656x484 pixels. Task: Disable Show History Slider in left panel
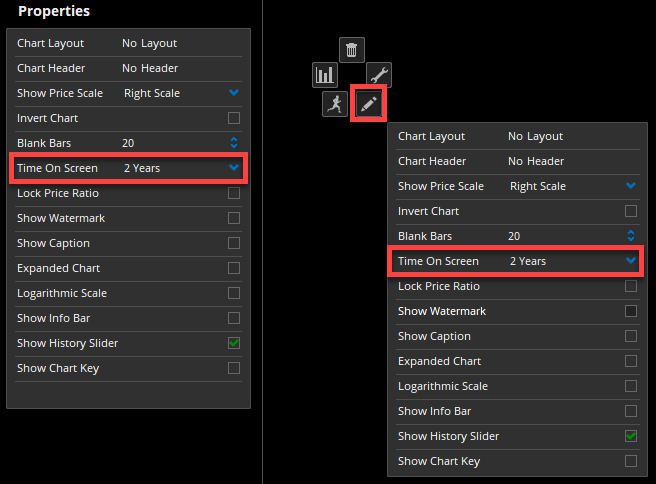pyautogui.click(x=234, y=343)
